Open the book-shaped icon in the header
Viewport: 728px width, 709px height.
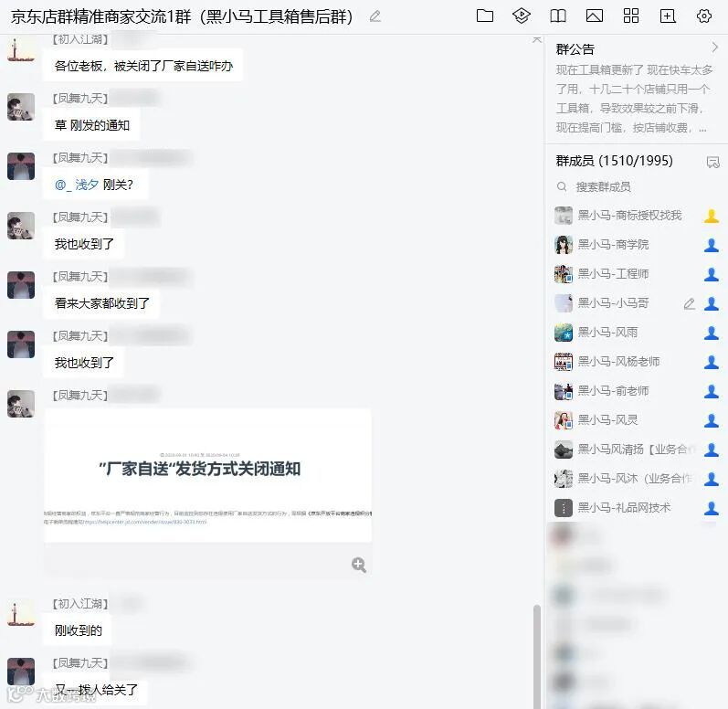(x=557, y=16)
